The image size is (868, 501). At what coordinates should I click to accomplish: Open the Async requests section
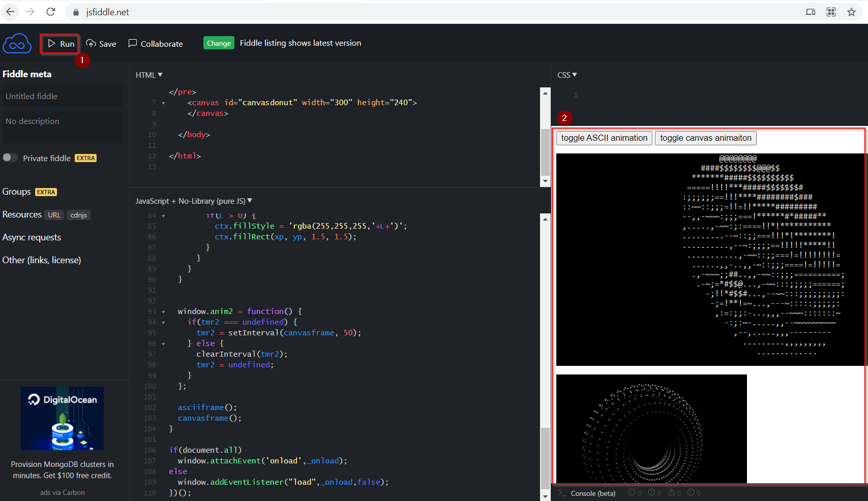pos(32,237)
